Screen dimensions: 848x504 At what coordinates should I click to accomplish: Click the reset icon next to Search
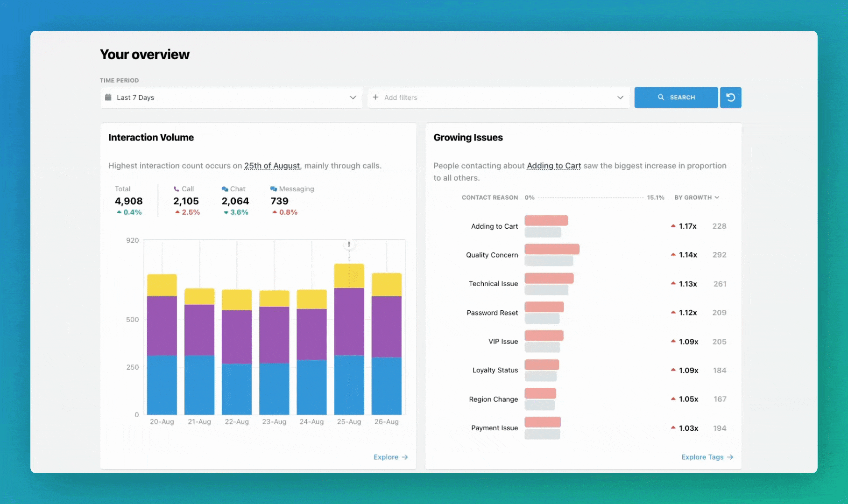730,97
